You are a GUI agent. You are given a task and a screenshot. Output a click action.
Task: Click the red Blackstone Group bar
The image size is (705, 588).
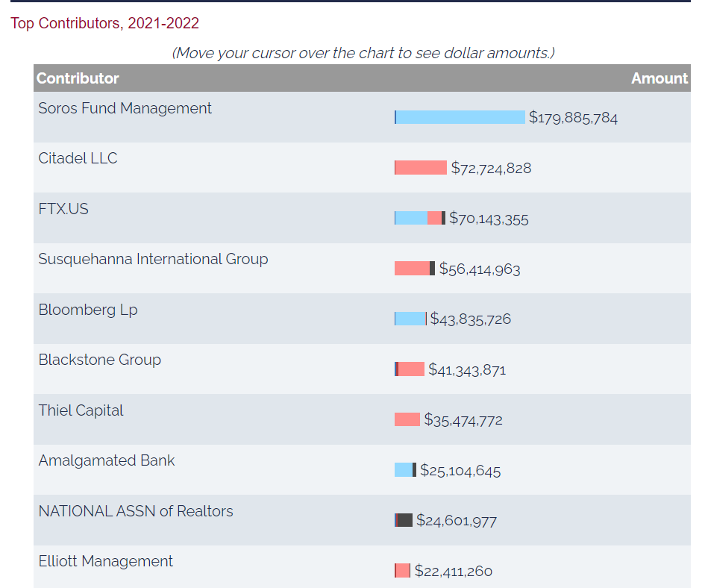411,369
